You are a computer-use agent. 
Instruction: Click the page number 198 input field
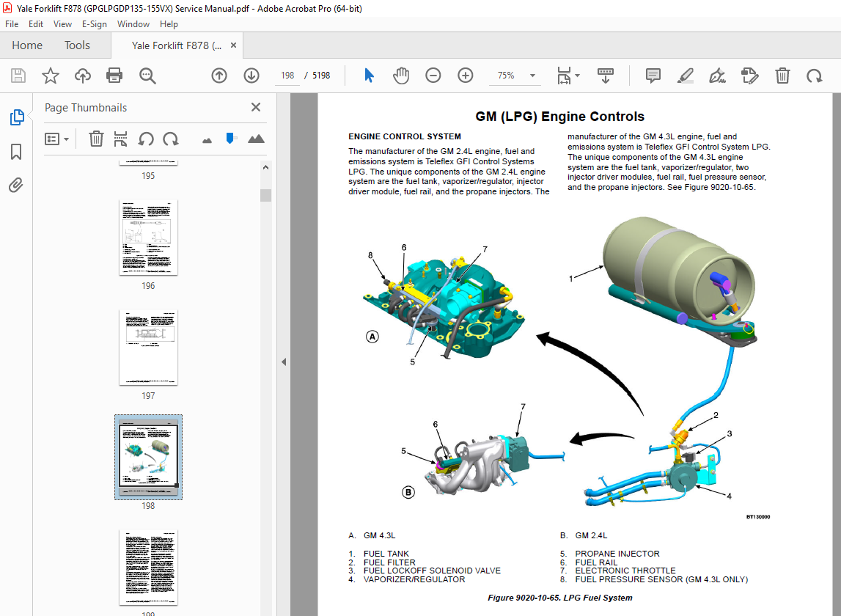[287, 76]
